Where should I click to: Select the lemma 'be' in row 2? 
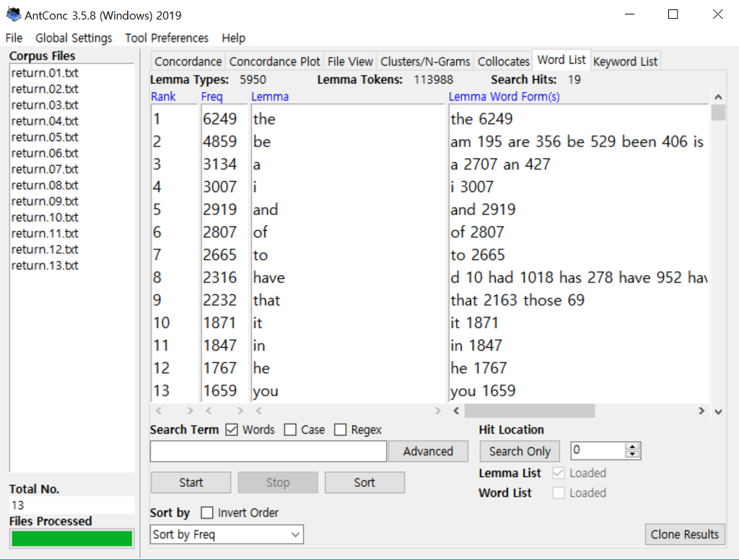pyautogui.click(x=262, y=142)
